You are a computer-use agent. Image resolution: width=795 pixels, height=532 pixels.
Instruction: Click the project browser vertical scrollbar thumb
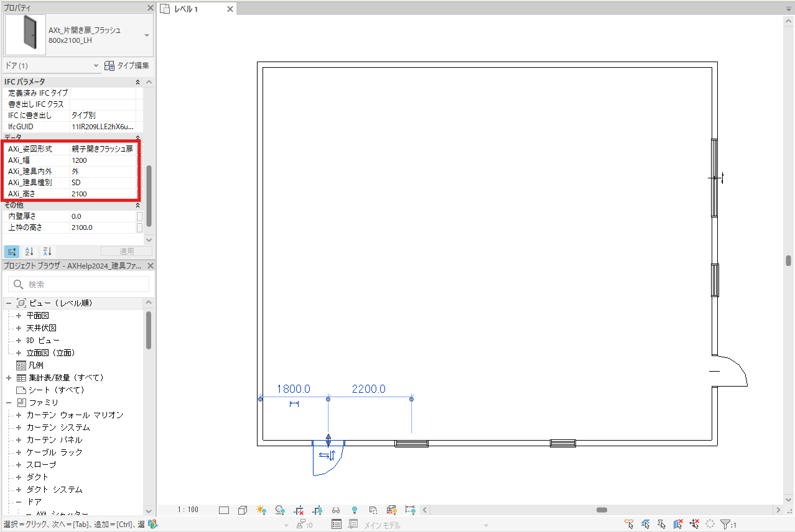click(x=149, y=330)
